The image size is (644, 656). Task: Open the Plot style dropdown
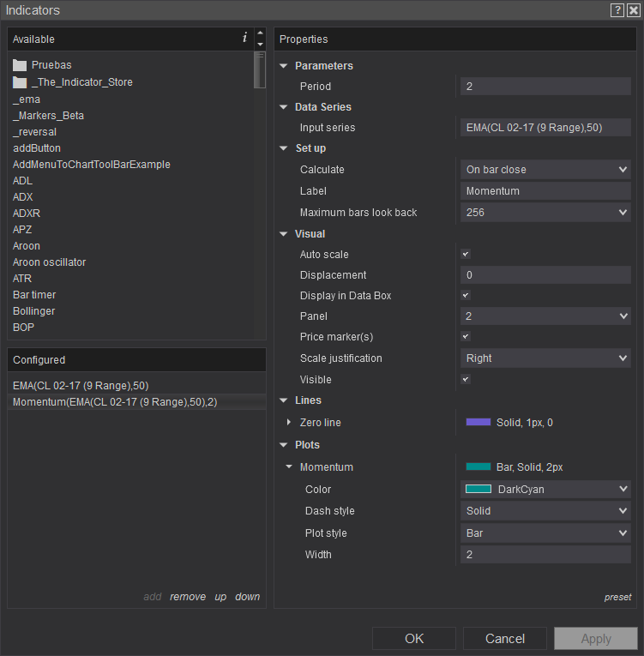[545, 533]
